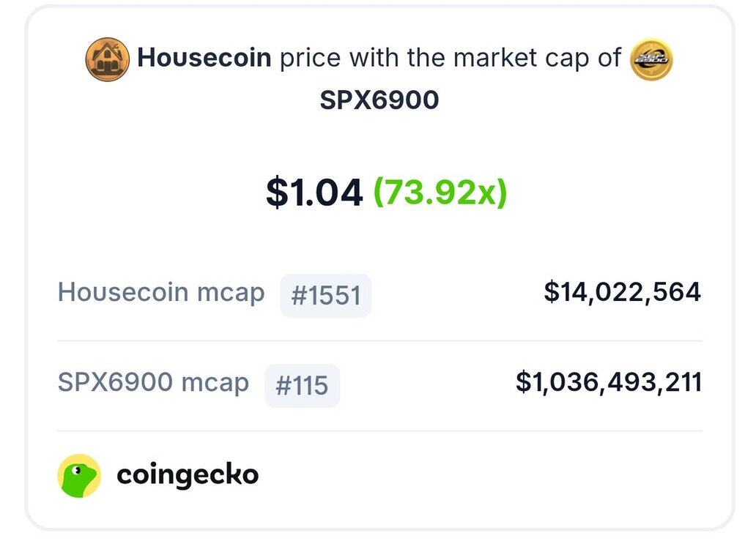Click the closing parenthesis after 73.92x
The image size is (756, 544).
[501, 193]
